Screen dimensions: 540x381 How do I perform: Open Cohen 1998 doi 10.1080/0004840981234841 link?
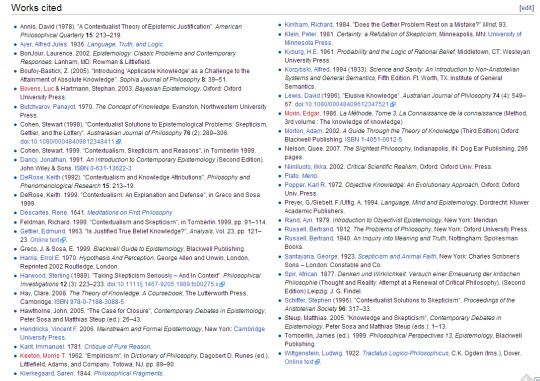pos(67,142)
